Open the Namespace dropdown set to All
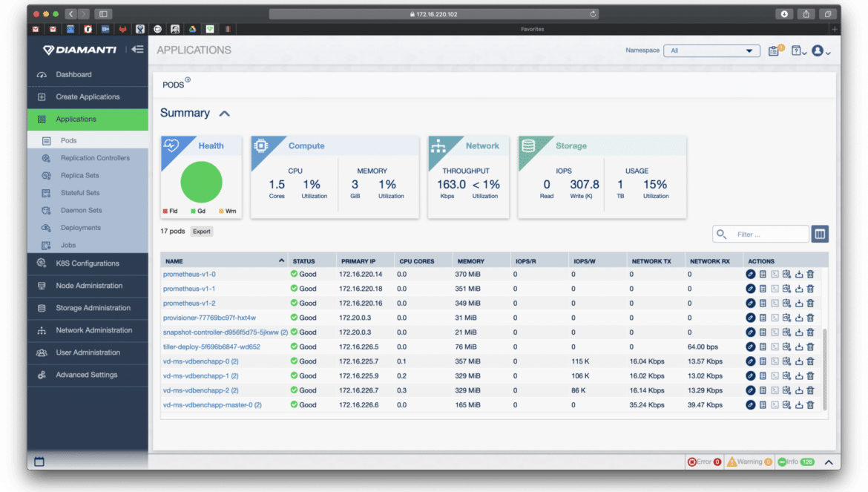 click(711, 50)
